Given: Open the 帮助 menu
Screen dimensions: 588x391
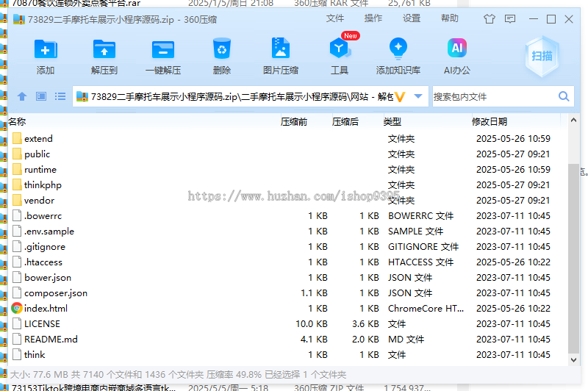Looking at the screenshot, I should pos(450,18).
